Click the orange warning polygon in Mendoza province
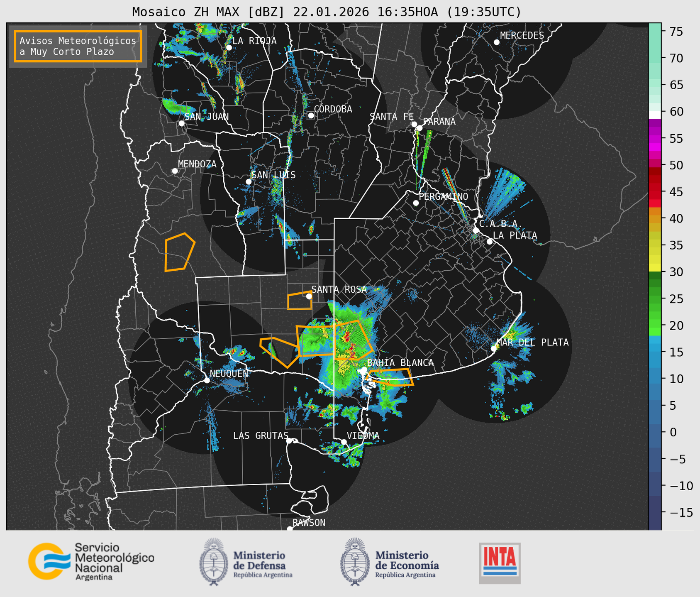 point(180,252)
